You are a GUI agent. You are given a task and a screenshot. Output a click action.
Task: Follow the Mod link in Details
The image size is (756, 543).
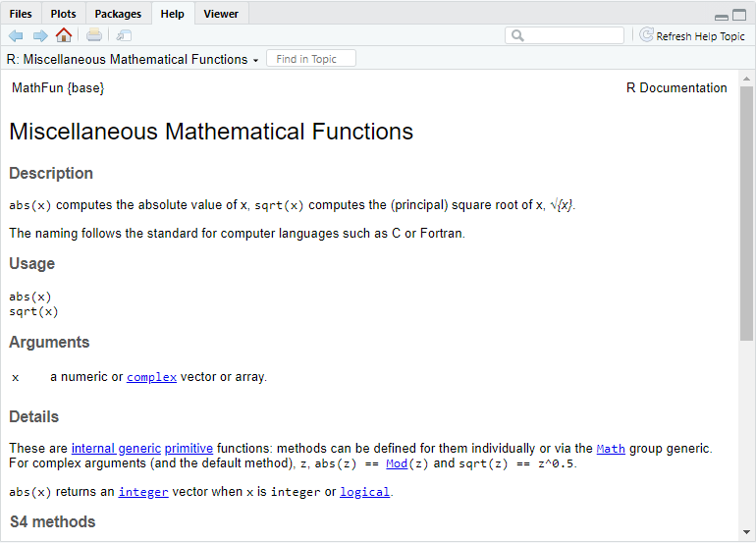pyautogui.click(x=397, y=463)
